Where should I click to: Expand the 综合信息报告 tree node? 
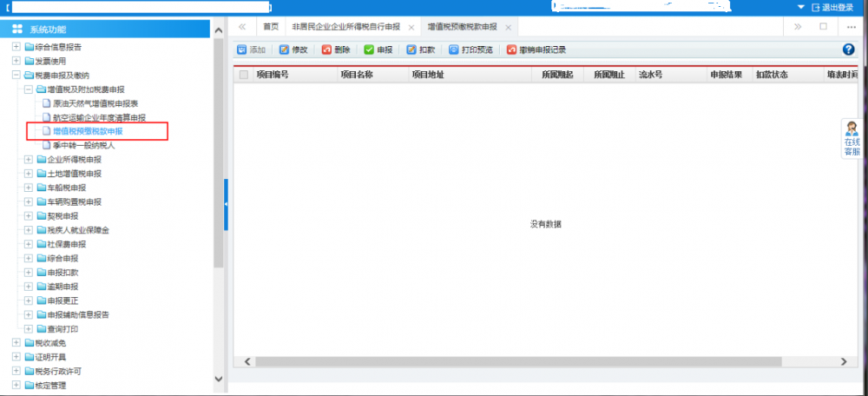click(16, 47)
